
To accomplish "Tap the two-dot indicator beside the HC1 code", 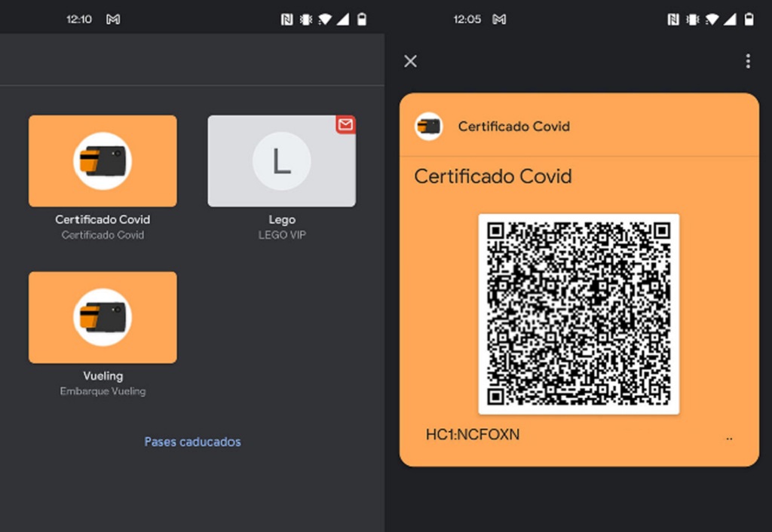I will point(729,438).
